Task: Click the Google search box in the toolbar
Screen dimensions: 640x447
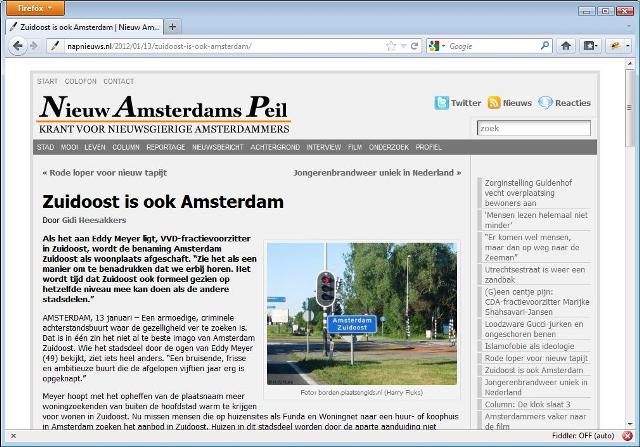Action: pyautogui.click(x=493, y=46)
